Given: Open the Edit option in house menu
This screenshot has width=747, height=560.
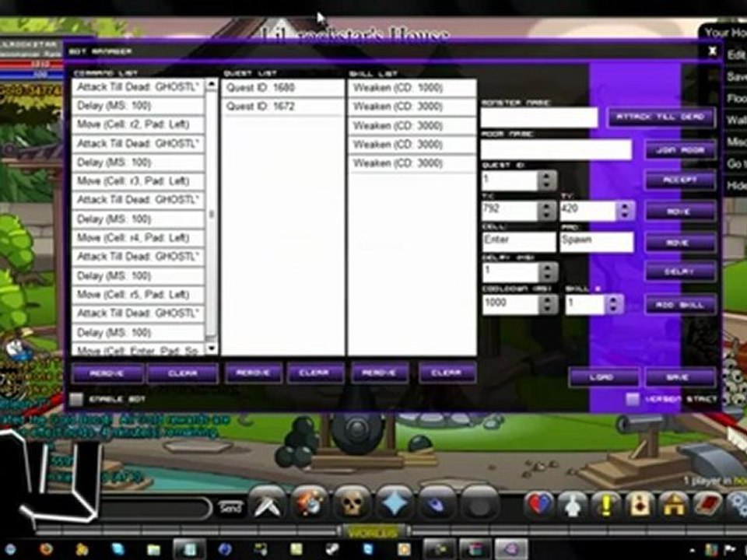Looking at the screenshot, I should tap(737, 54).
